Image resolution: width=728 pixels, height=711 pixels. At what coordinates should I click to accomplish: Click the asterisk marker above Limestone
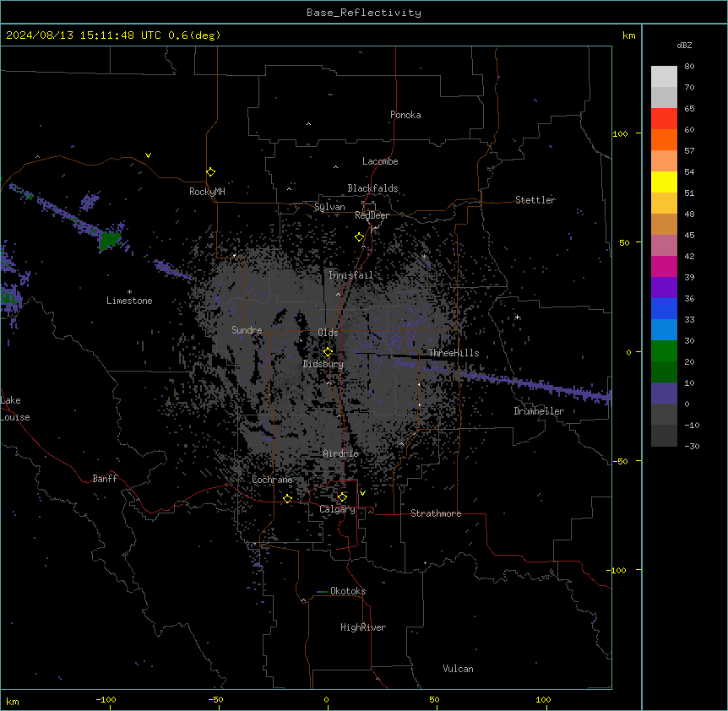[129, 292]
